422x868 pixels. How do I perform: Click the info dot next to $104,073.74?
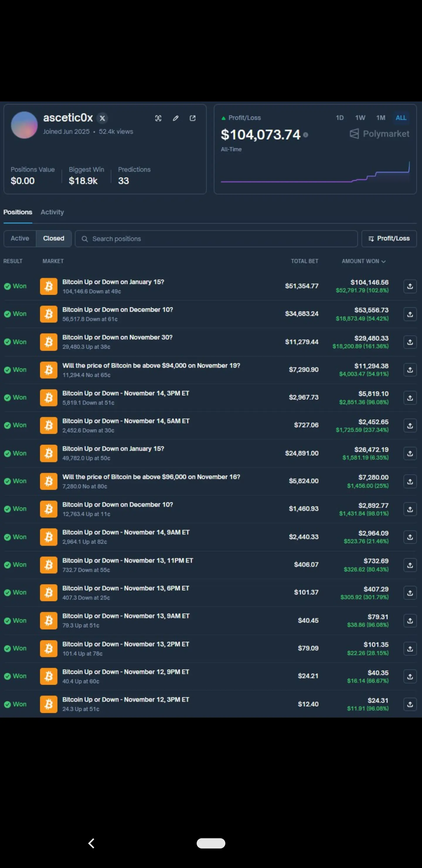click(305, 135)
